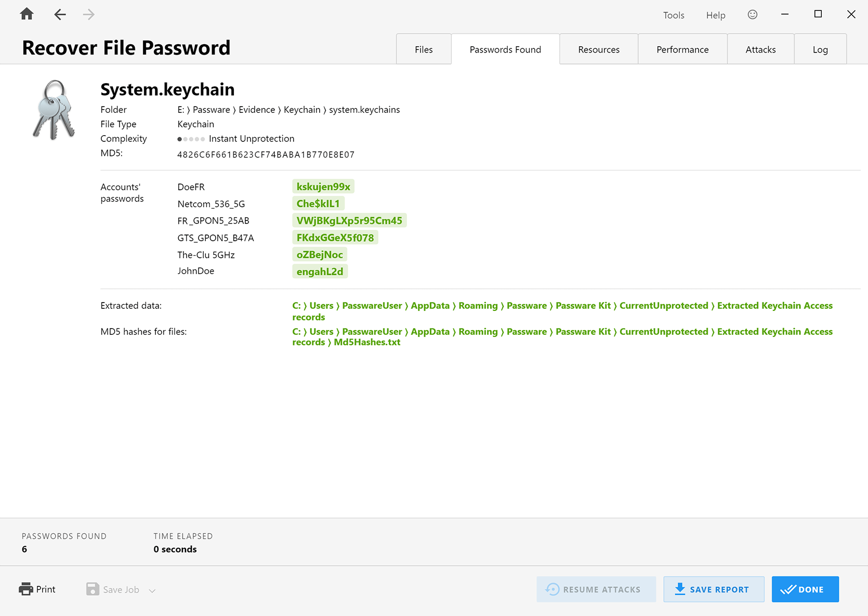Click the forward arrow navigation icon
The width and height of the screenshot is (868, 616).
(x=89, y=15)
